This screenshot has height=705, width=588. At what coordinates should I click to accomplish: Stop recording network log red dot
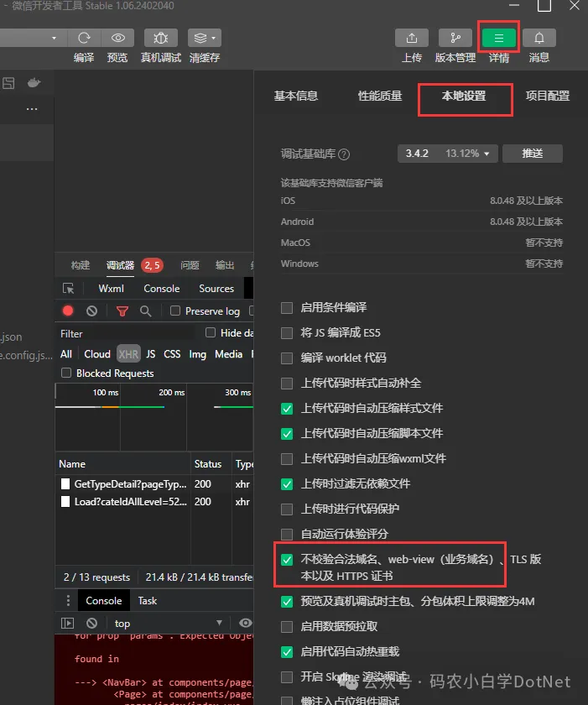(x=68, y=311)
